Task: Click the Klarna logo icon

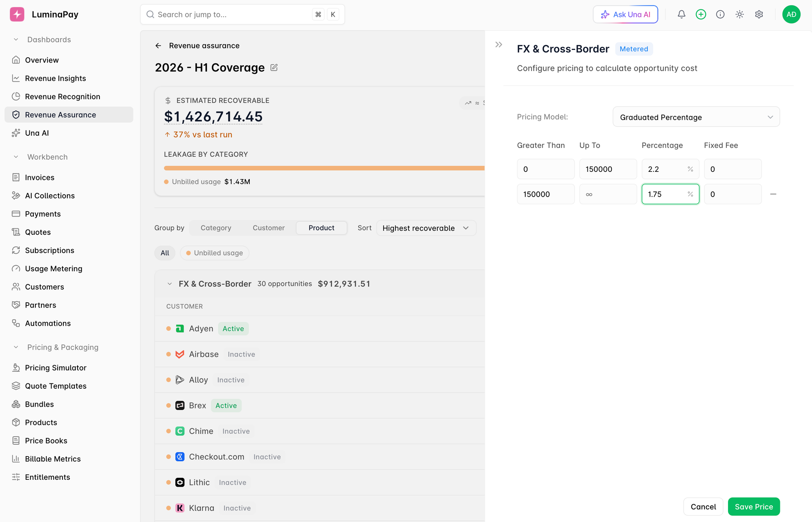Action: [180, 508]
